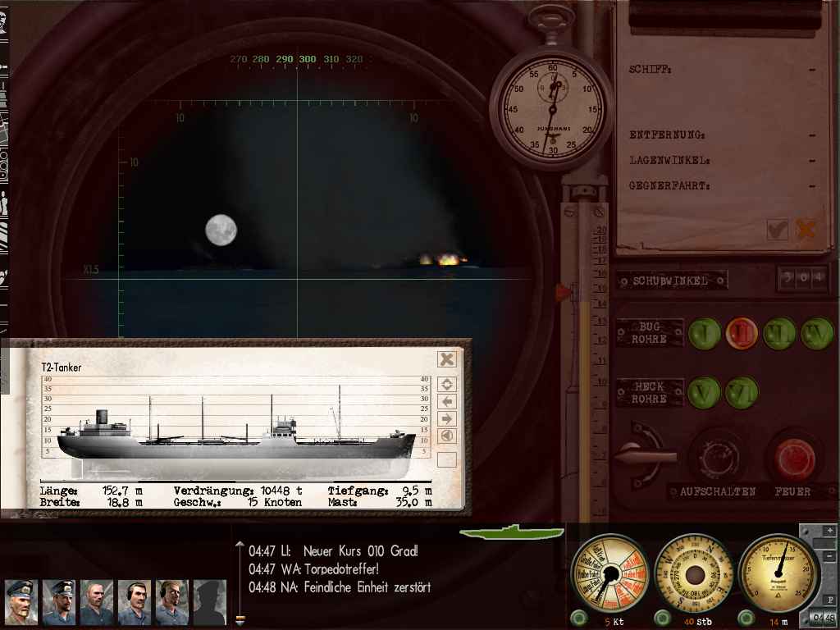Push the red FEUER button
Screen dimensions: 840x630
794,459
